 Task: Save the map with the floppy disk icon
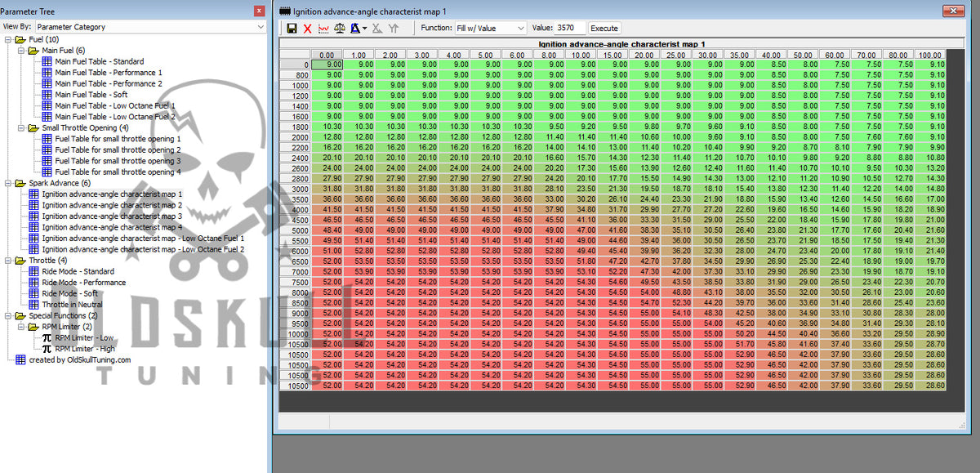click(x=292, y=29)
